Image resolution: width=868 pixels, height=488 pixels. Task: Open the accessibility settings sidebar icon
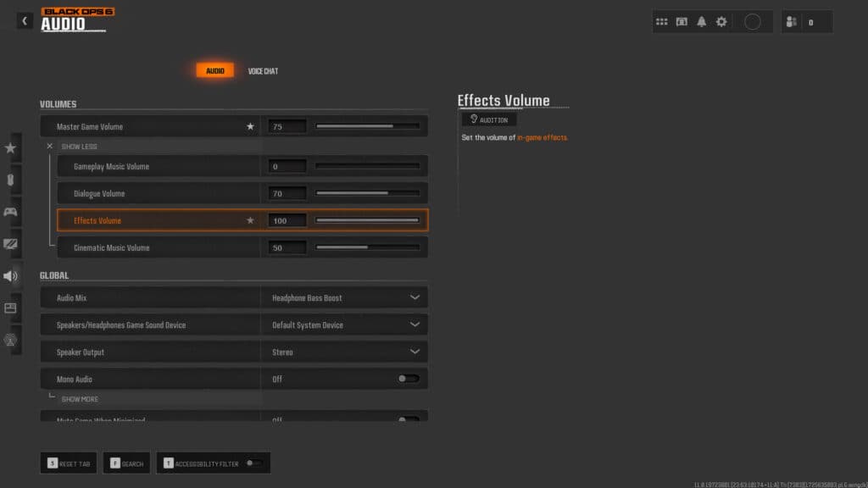(x=12, y=340)
